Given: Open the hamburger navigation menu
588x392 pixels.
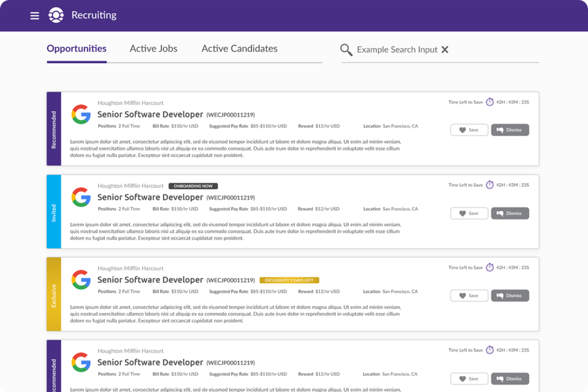Looking at the screenshot, I should click(x=34, y=16).
